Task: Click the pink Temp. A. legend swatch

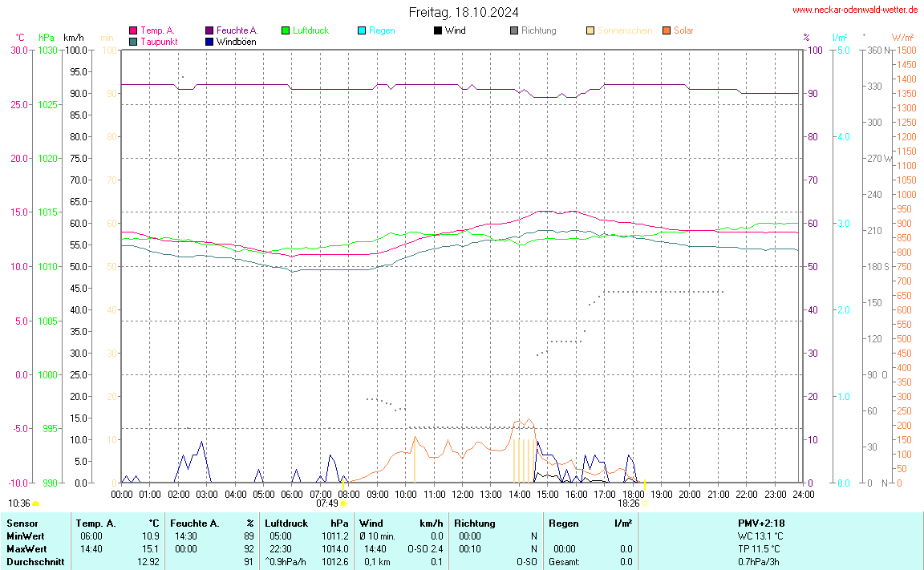Action: click(133, 30)
